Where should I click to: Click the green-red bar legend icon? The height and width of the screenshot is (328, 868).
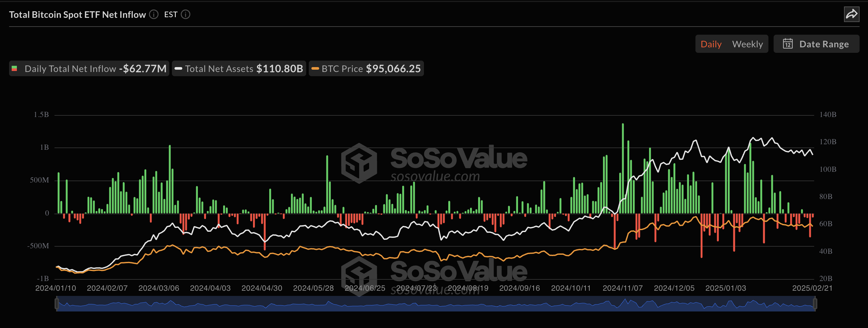15,68
